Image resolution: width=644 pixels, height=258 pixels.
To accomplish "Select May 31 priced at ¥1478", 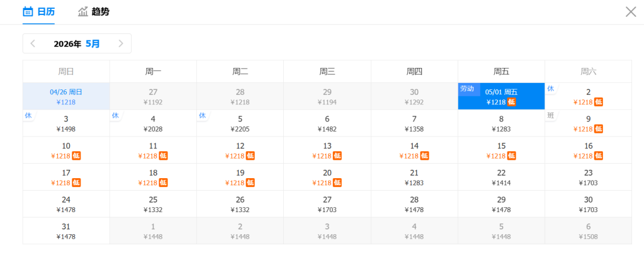I will tap(66, 231).
